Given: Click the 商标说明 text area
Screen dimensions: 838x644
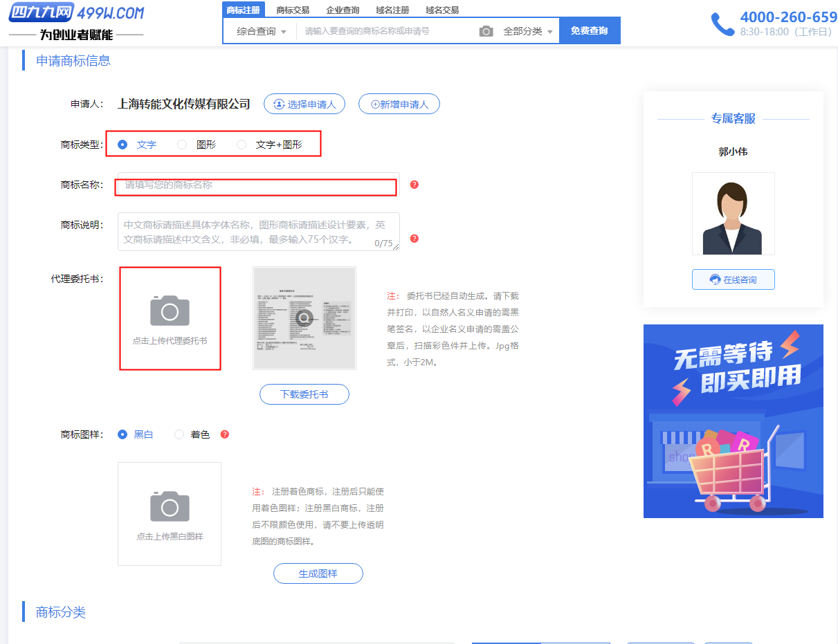Looking at the screenshot, I should coord(259,232).
